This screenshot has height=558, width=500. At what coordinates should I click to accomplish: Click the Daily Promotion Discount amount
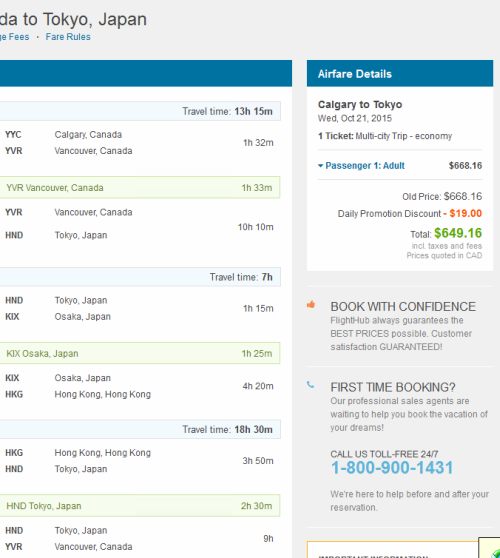point(465,214)
